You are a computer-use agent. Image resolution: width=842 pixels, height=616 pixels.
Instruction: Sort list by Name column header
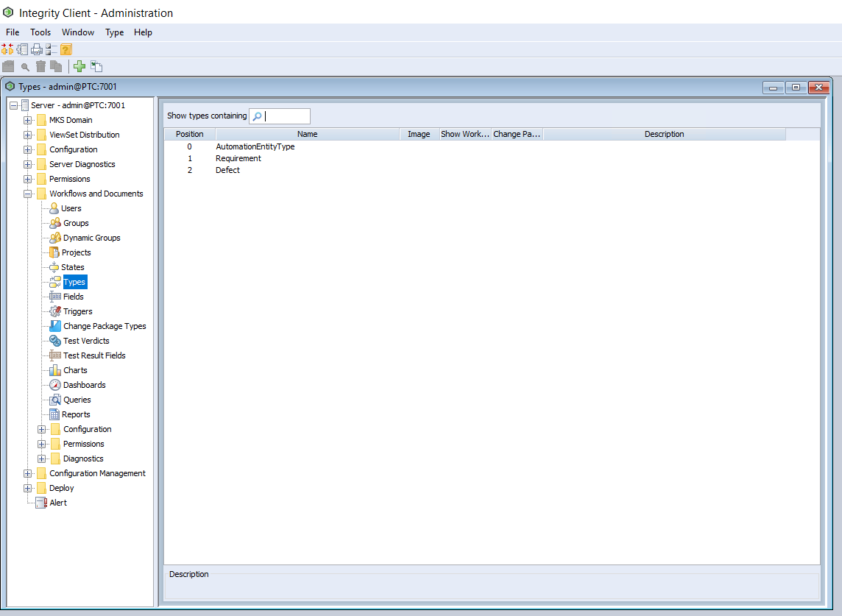[307, 134]
